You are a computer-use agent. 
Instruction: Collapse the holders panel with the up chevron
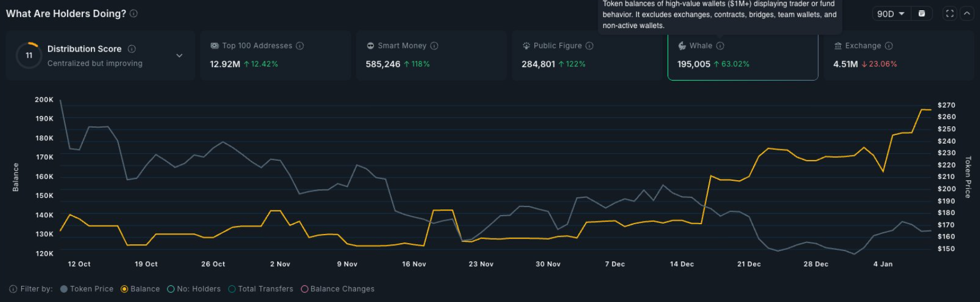(x=967, y=14)
